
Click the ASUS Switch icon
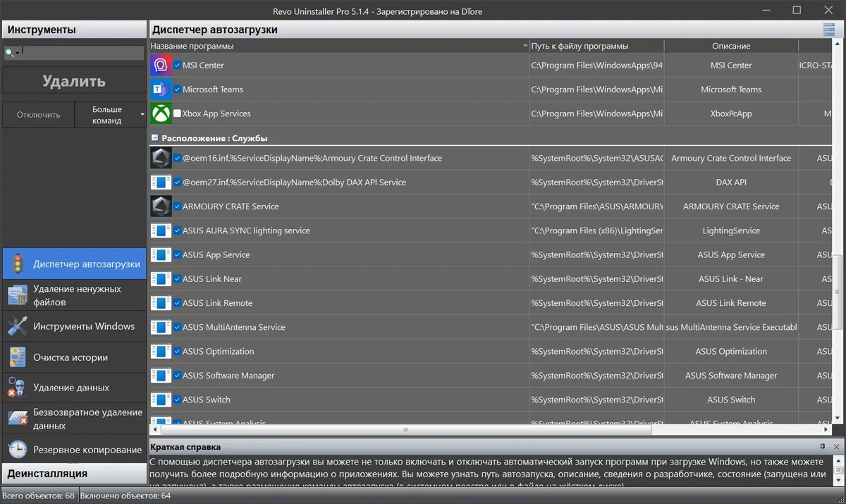pyautogui.click(x=161, y=400)
